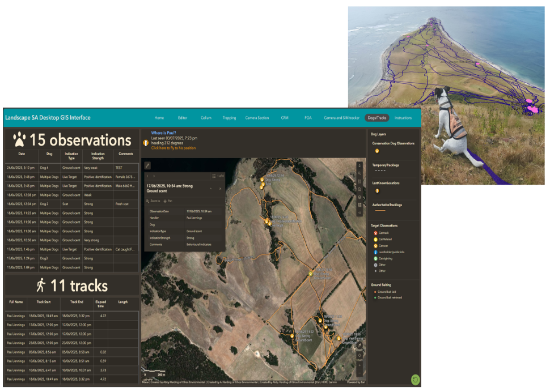Image resolution: width=550 pixels, height=392 pixels.
Task: Click the Dog Layers heading
Action: (378, 134)
